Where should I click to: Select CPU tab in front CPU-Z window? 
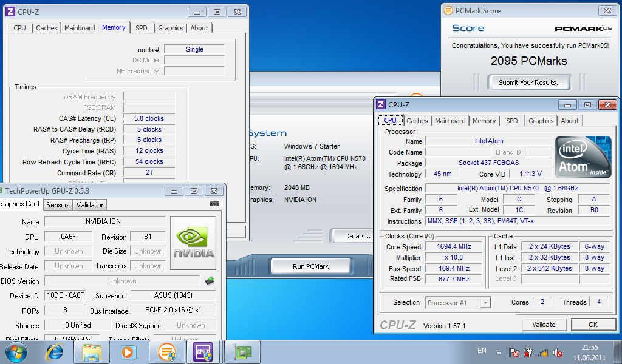point(390,120)
